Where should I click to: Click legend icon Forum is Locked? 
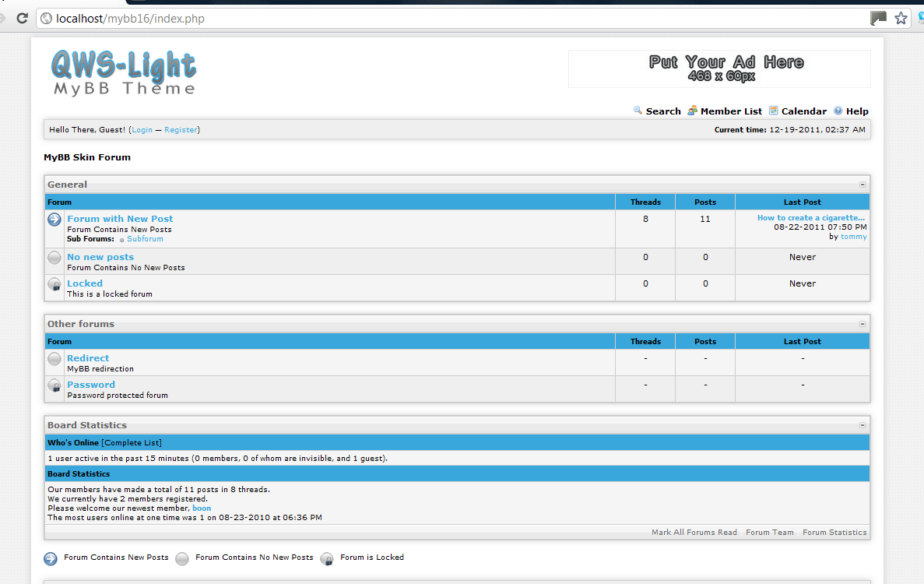click(327, 558)
